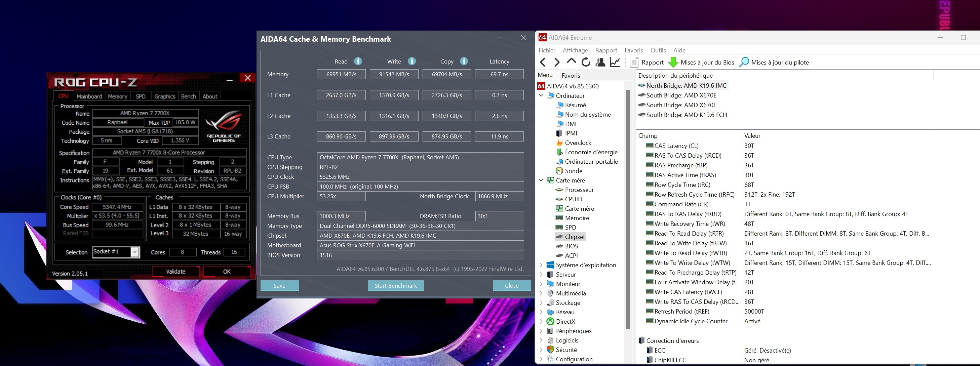Viewport: 980px width, 366px height.
Task: Click the graph chart toolbar icon
Action: [x=615, y=63]
